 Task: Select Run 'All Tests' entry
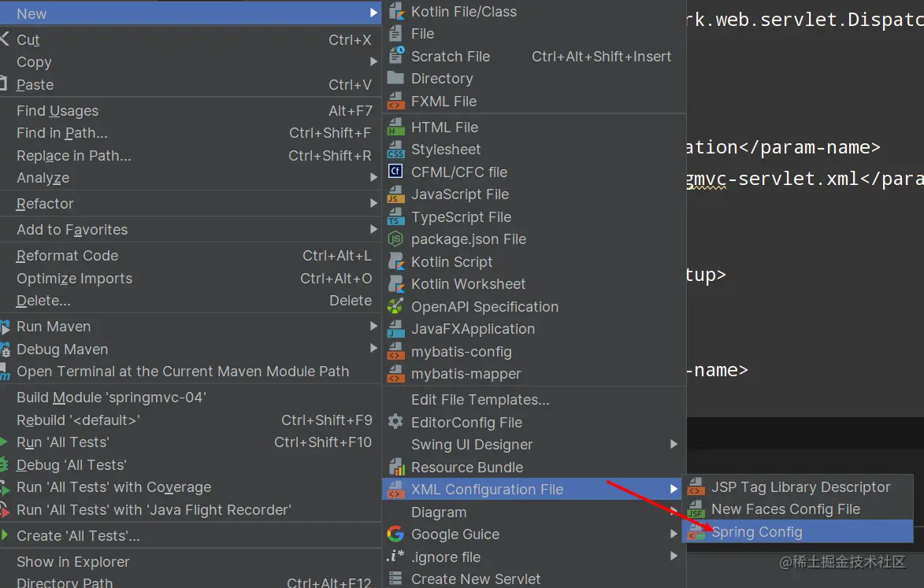190,442
